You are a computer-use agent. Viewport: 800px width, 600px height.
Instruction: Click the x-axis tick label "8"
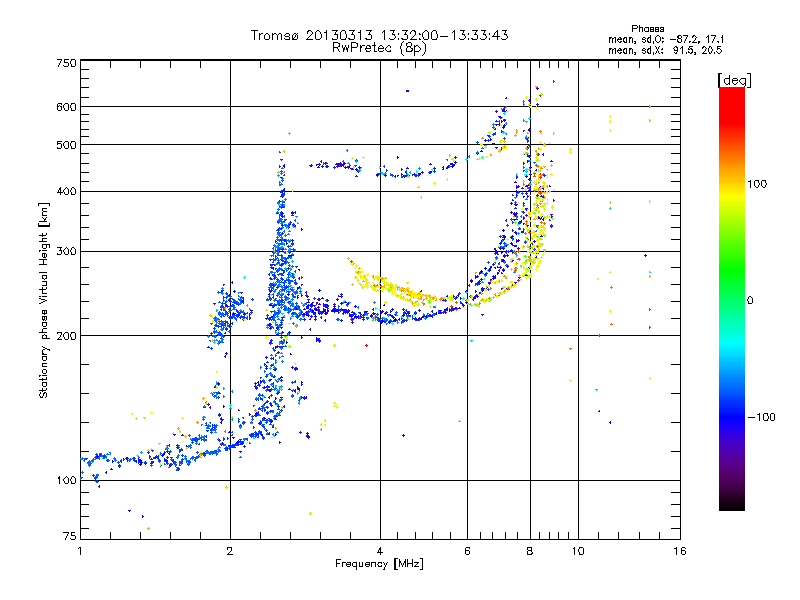click(x=530, y=551)
